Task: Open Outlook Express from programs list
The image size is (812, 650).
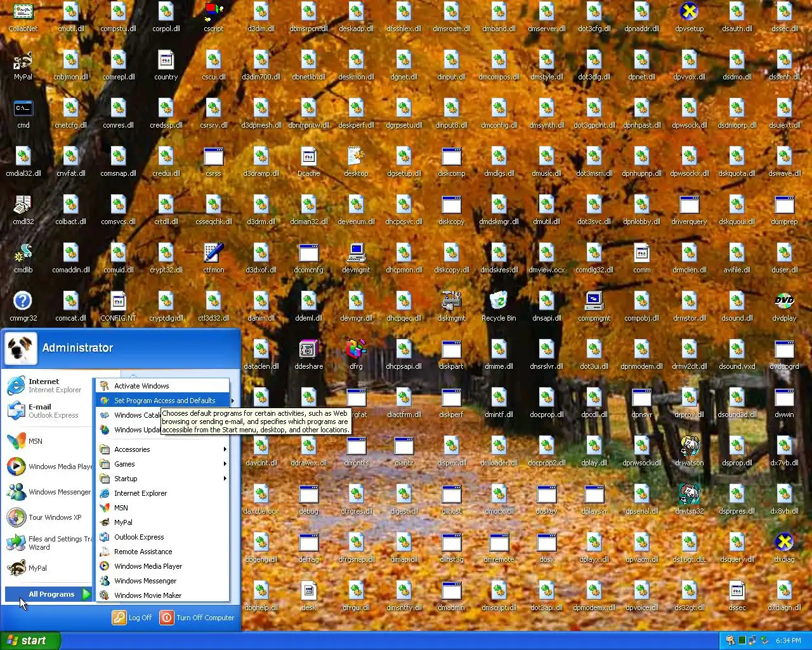Action: [x=162, y=537]
